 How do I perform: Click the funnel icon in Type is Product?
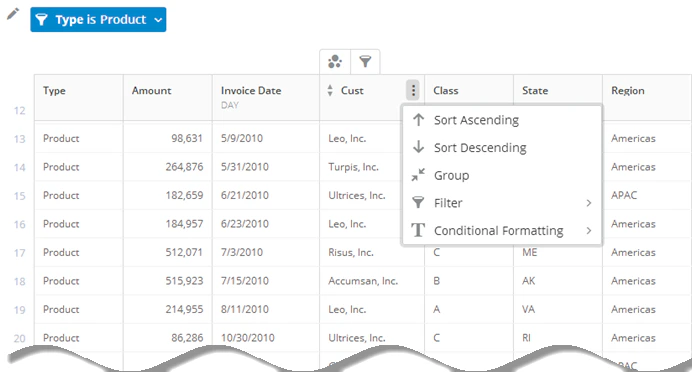pyautogui.click(x=41, y=19)
